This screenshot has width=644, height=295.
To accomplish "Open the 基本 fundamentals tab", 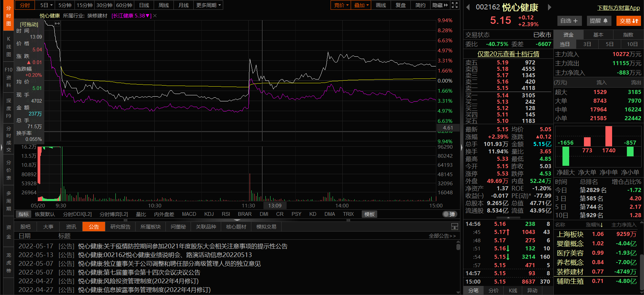I will point(598,35).
